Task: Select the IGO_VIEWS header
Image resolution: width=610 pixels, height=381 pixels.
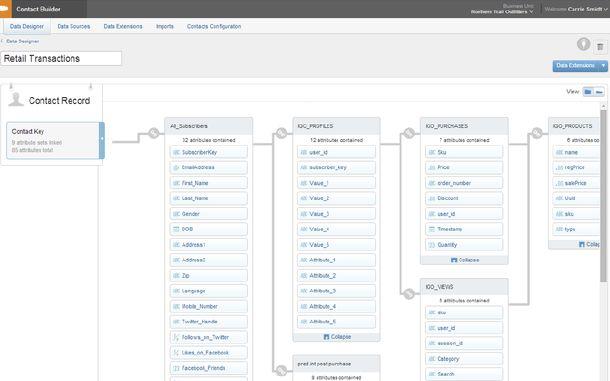Action: (464, 287)
